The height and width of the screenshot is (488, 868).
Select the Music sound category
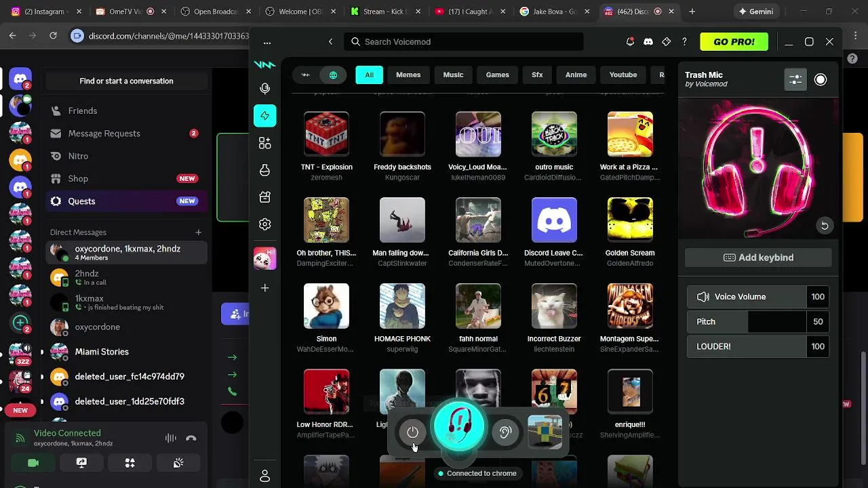point(454,75)
